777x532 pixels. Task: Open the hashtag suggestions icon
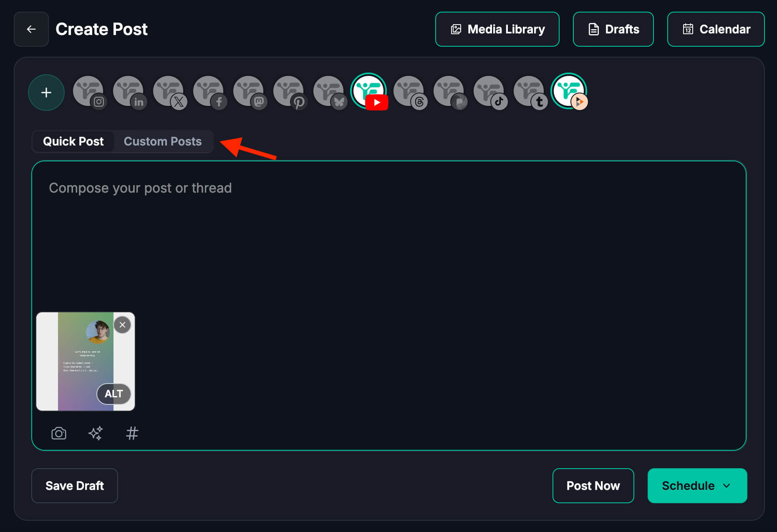pyautogui.click(x=132, y=433)
